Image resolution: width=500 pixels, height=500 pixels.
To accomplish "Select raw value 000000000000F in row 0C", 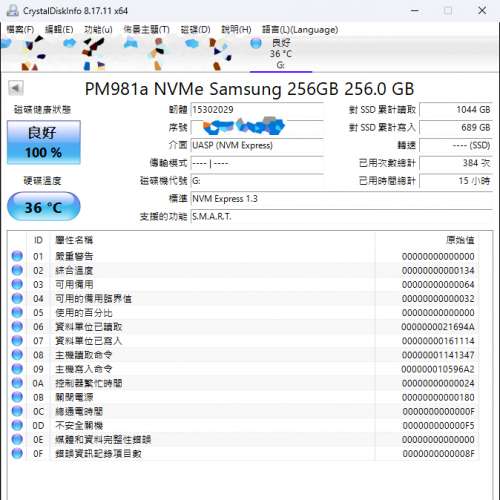I will 438,411.
